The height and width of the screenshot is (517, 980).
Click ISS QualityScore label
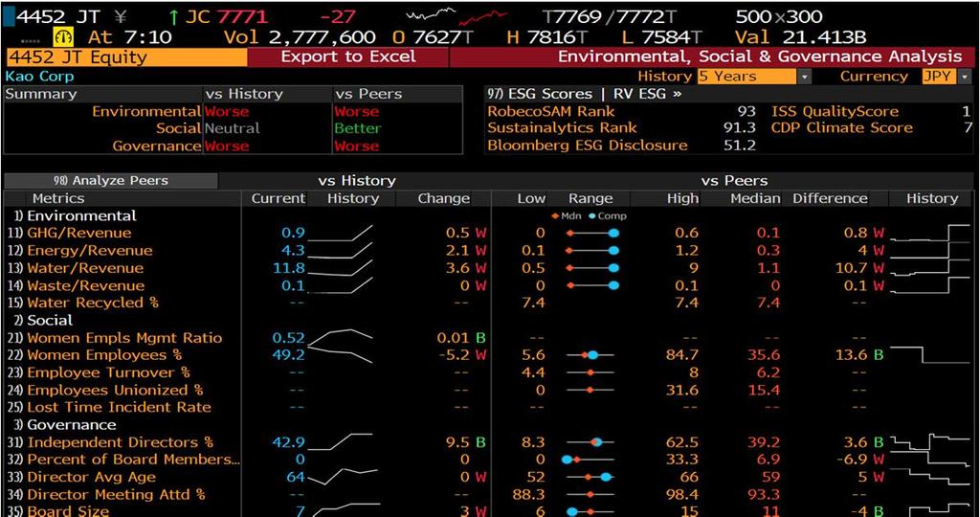835,112
